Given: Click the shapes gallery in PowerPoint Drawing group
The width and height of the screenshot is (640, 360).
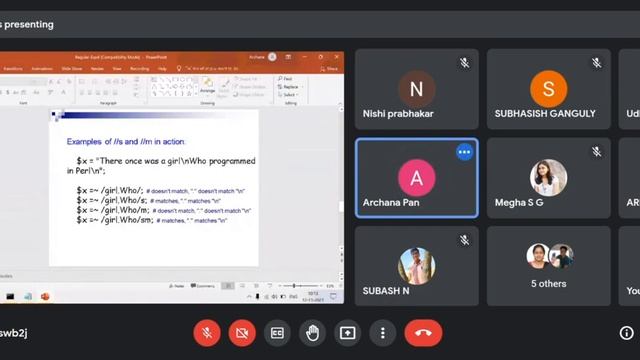Looking at the screenshot, I should click(174, 87).
